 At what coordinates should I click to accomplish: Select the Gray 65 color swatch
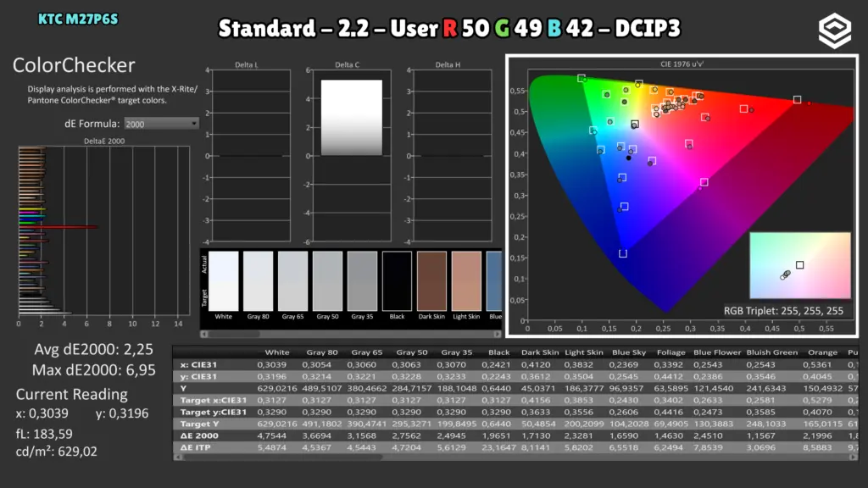(292, 281)
